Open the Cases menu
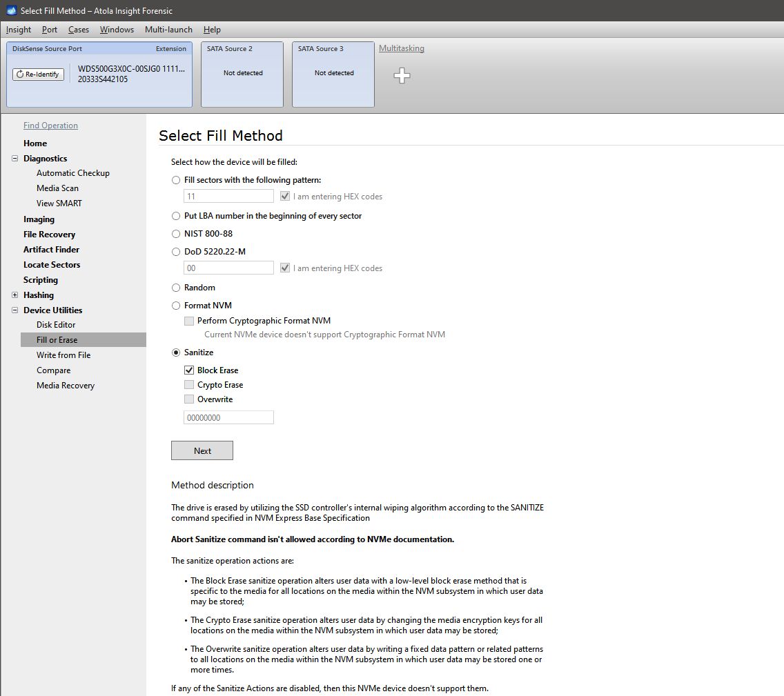This screenshot has width=784, height=696. pos(79,30)
